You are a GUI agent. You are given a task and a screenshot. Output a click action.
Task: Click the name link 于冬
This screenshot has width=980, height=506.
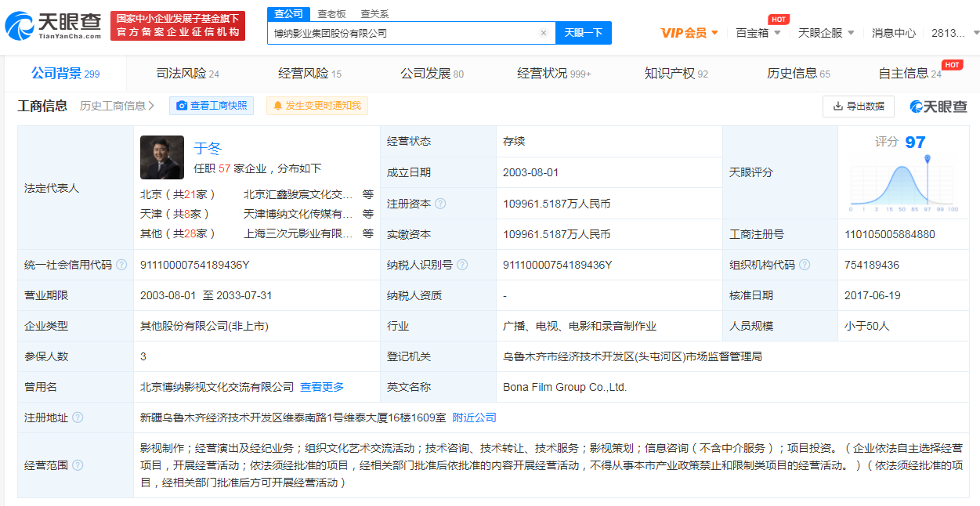[x=208, y=147]
